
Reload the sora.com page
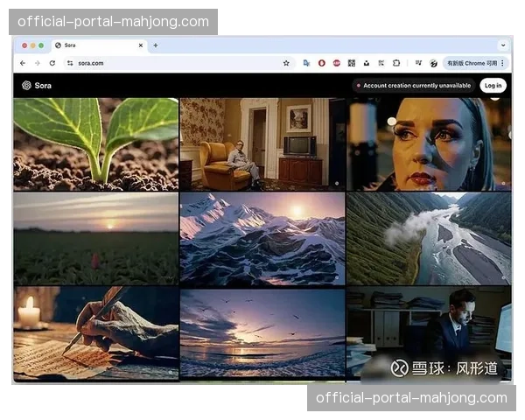(52, 63)
